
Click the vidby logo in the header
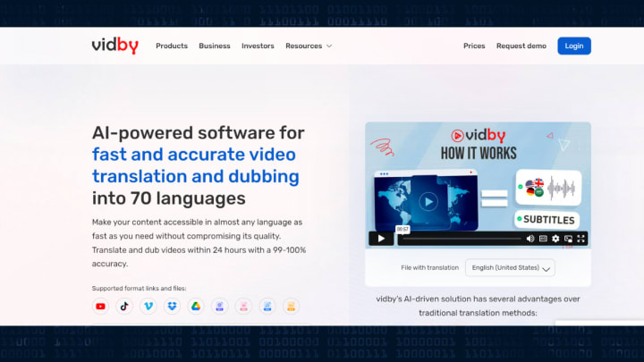point(115,46)
